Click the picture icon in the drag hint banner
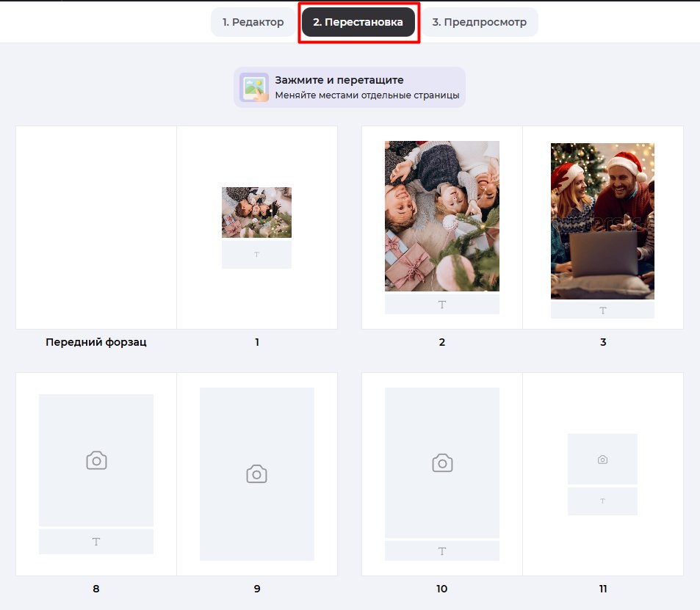The width and height of the screenshot is (700, 610). (253, 87)
